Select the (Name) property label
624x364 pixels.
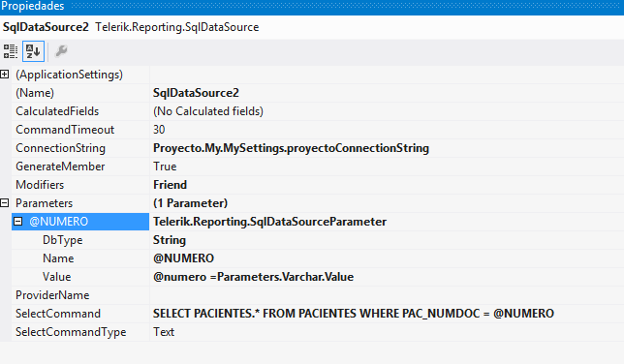pyautogui.click(x=35, y=93)
